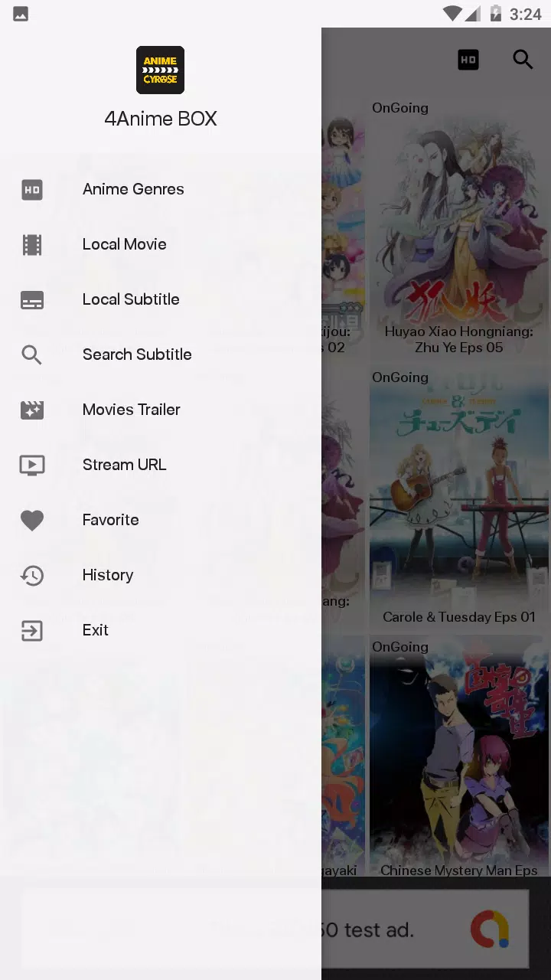Choose Search Subtitle in the drawer
Viewport: 551px width, 980px height.
click(x=161, y=354)
